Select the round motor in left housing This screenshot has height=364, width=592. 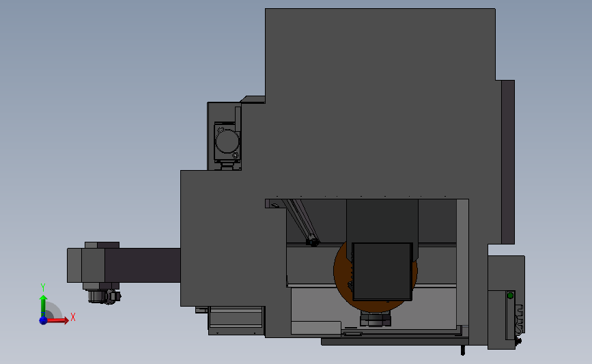coord(227,141)
